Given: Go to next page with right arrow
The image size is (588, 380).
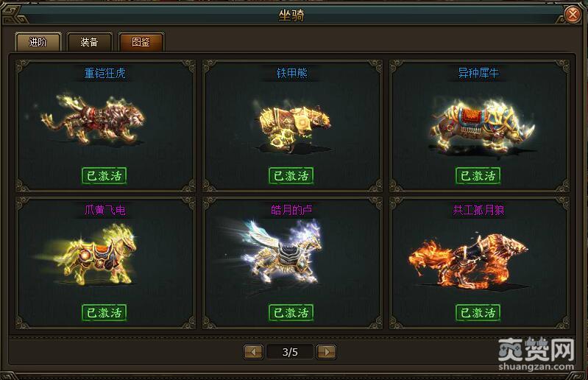Looking at the screenshot, I should (x=326, y=352).
